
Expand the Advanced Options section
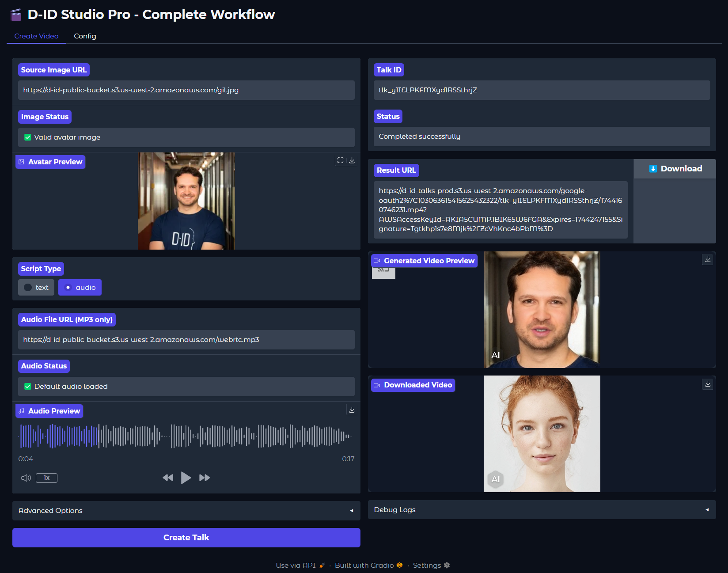coord(186,511)
